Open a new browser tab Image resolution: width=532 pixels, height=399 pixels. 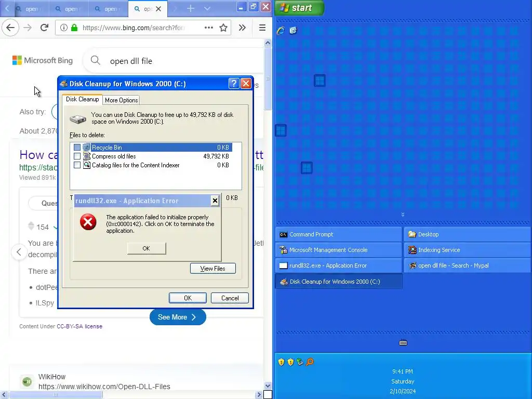coord(190,8)
